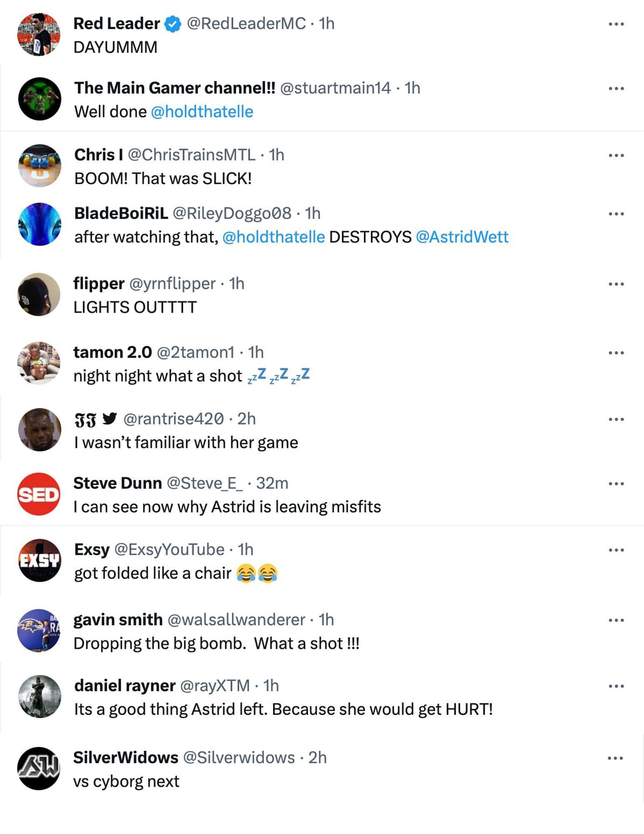Click Steve Dunn's red SED avatar
The width and height of the screenshot is (644, 834).
click(39, 494)
